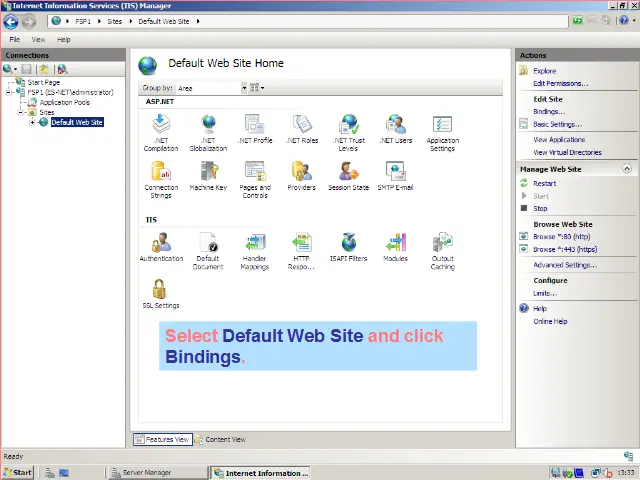Browse *:443 (https) link
Viewport: 640px width, 480px height.
[x=565, y=249]
